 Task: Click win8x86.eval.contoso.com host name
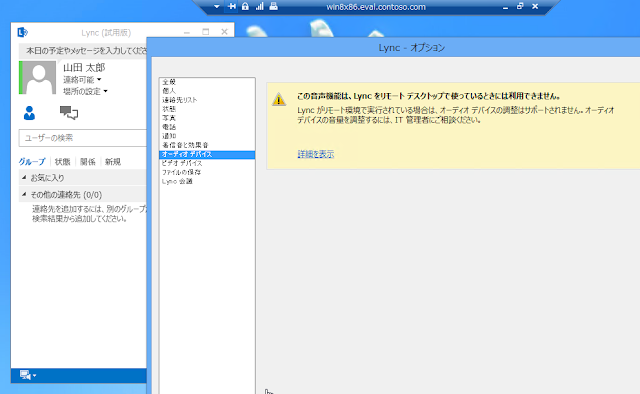point(376,7)
